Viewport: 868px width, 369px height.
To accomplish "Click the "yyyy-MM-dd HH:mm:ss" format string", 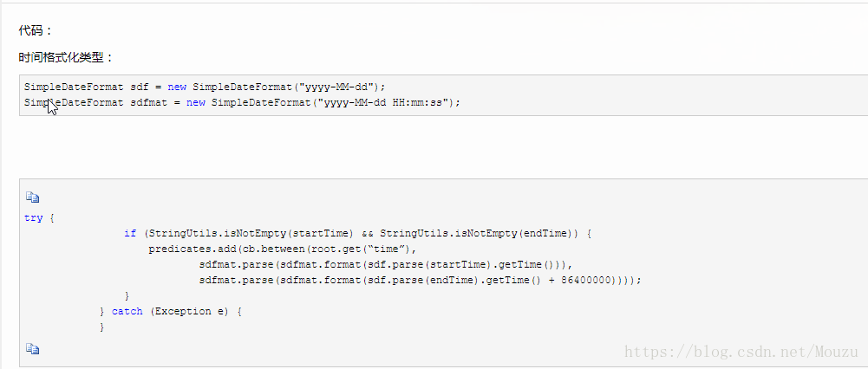I will [x=385, y=102].
